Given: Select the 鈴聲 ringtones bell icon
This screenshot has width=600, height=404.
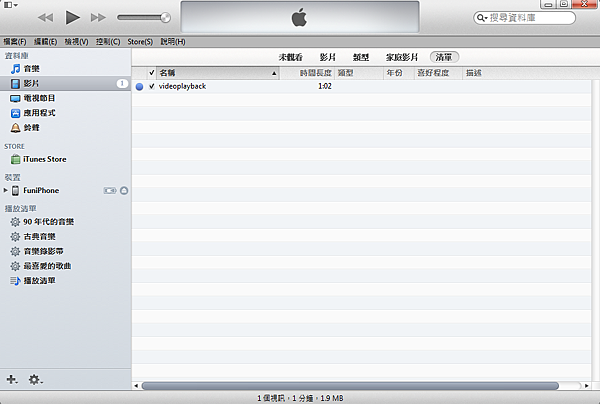Looking at the screenshot, I should (15, 128).
